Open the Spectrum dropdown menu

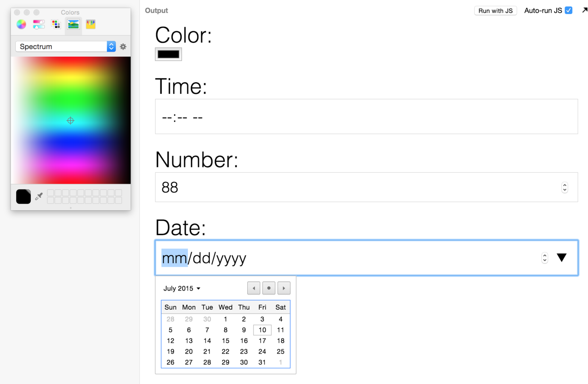pos(66,47)
